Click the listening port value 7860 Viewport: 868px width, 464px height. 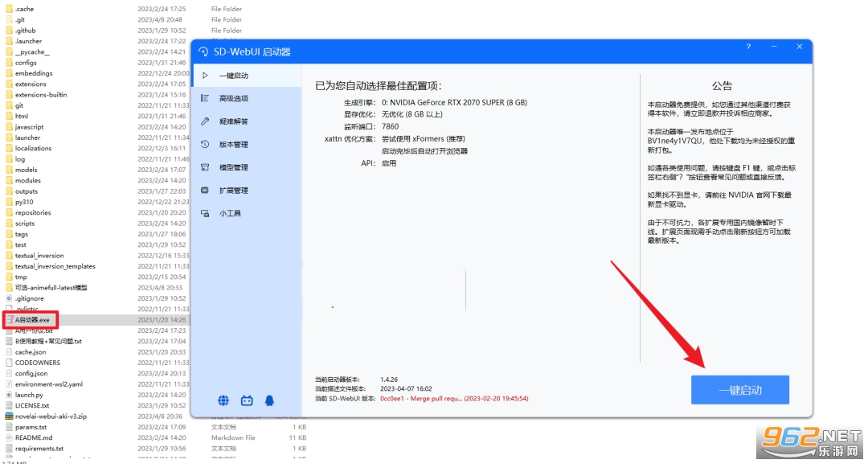(390, 127)
